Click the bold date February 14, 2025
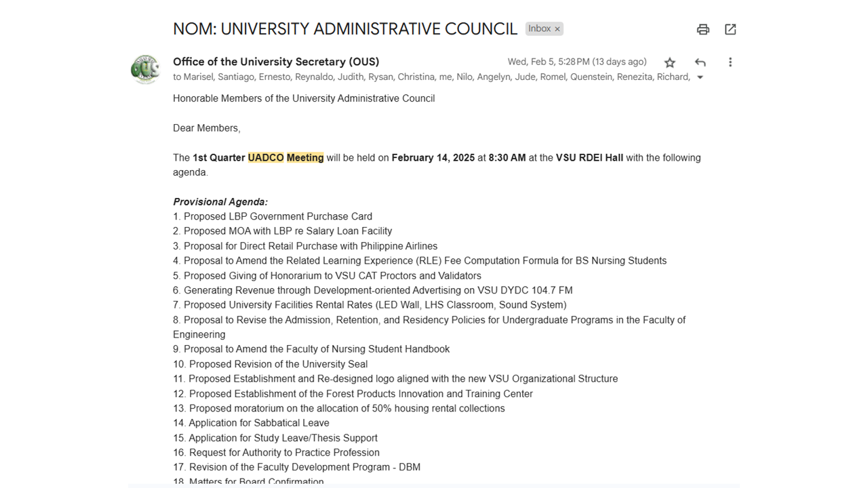The image size is (868, 488). pyautogui.click(x=433, y=158)
